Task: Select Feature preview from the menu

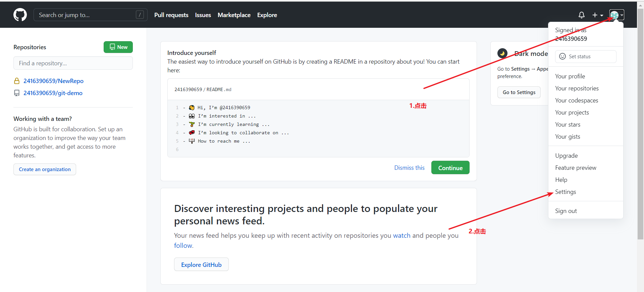Action: [x=576, y=168]
